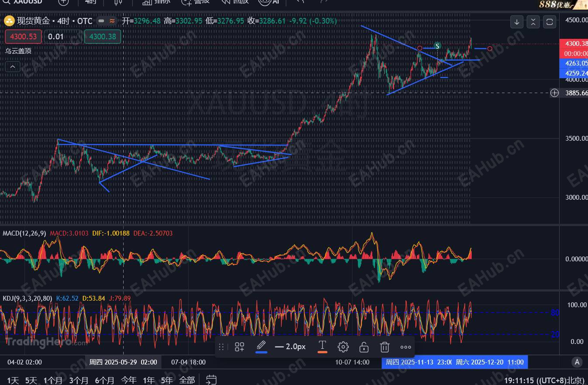588x385 pixels.
Task: Select the 3个月 time range
Action: [79, 380]
